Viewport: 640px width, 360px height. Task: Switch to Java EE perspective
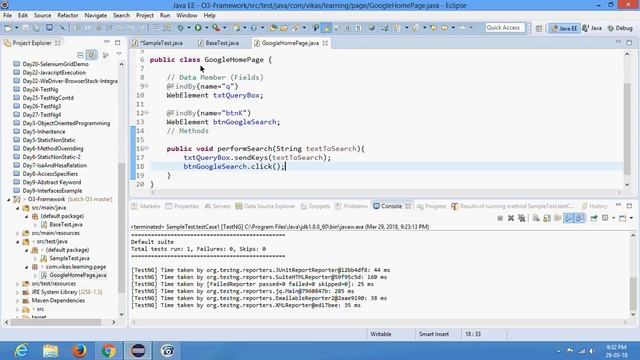pos(564,28)
